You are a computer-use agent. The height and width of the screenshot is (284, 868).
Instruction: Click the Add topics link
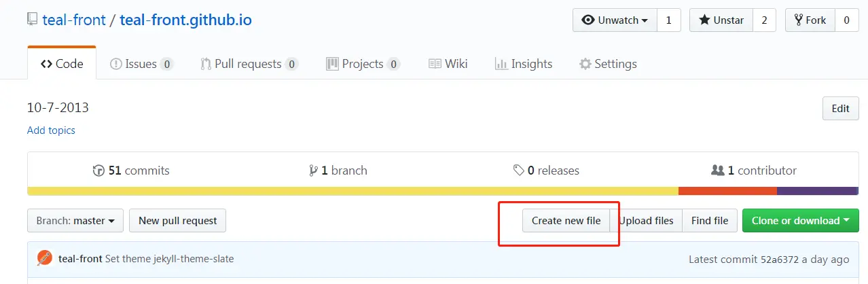pos(51,130)
